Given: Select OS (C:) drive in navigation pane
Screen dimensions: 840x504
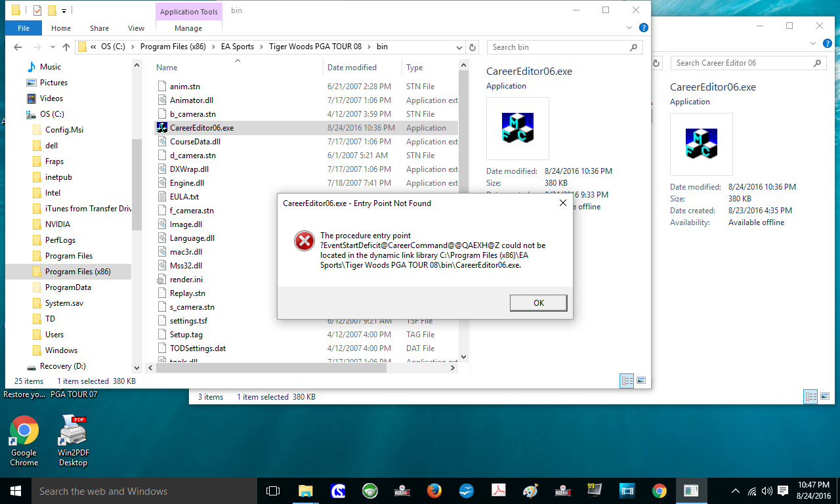Looking at the screenshot, I should click(x=52, y=114).
